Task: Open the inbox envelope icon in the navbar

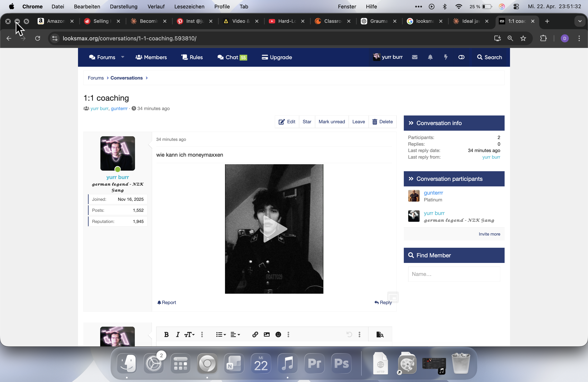Action: pos(415,57)
